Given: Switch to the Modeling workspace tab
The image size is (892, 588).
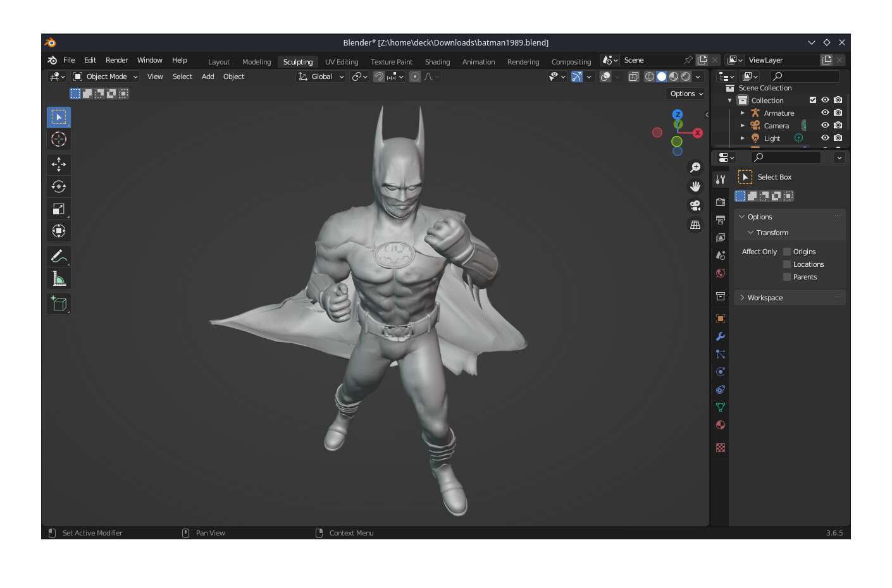Looking at the screenshot, I should point(256,62).
